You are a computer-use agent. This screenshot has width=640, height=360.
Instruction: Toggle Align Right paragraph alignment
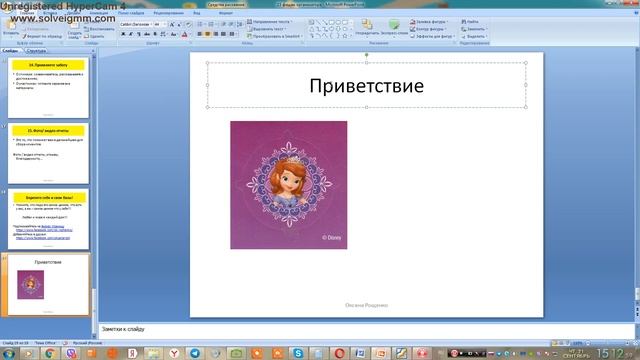[216, 34]
